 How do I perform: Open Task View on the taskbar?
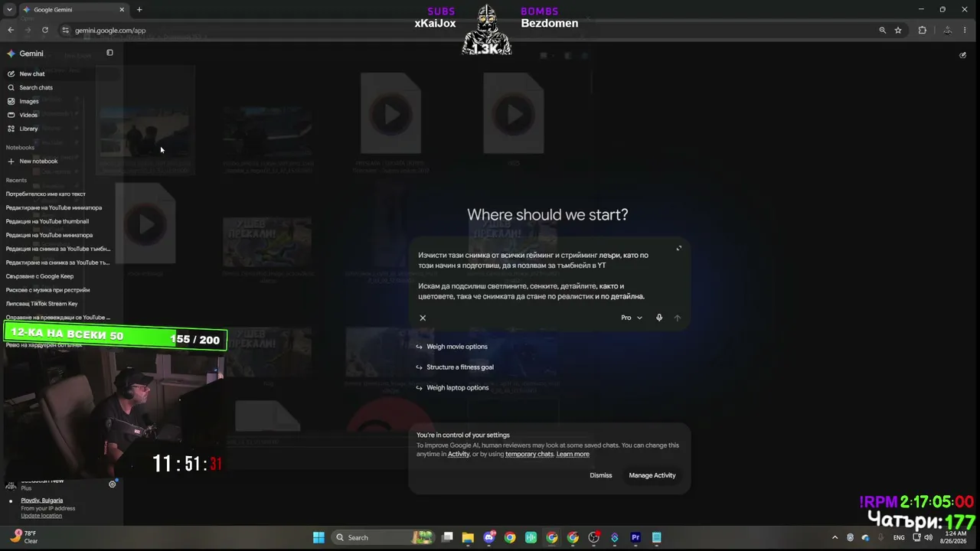[447, 537]
